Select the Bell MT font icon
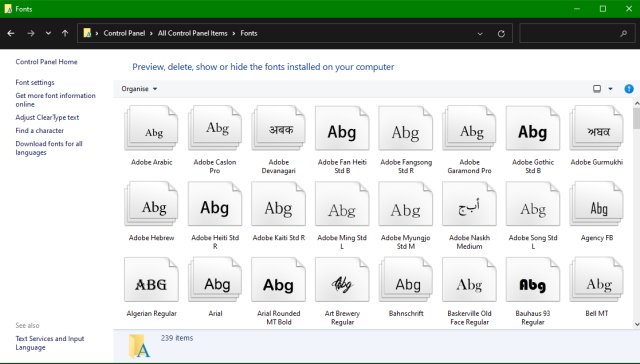This screenshot has height=364, width=640. coord(596,280)
